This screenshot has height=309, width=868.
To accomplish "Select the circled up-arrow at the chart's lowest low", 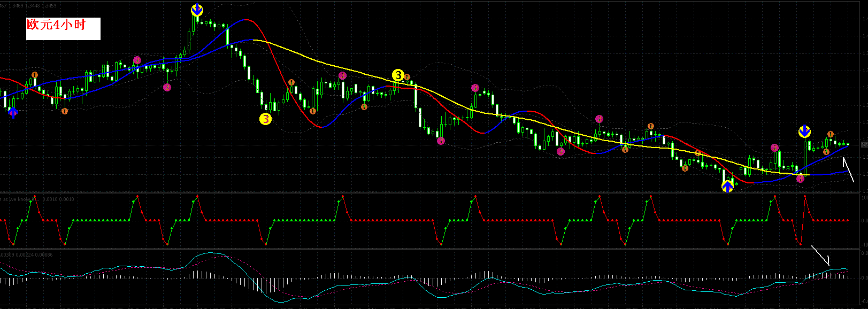I will (x=727, y=187).
